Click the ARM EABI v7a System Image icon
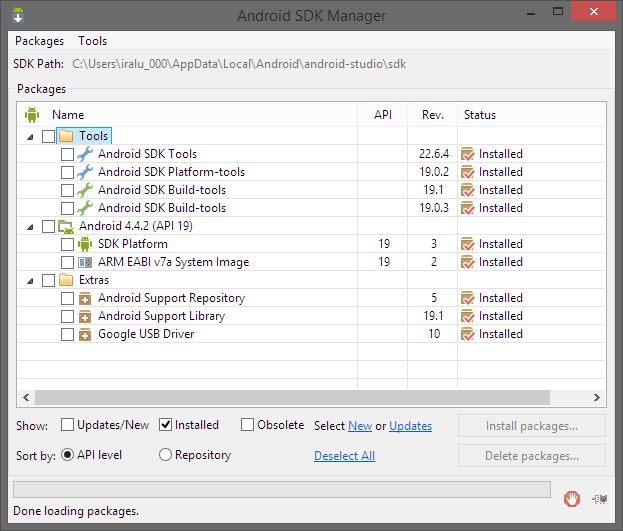Screen dimensions: 623x531 [85, 262]
